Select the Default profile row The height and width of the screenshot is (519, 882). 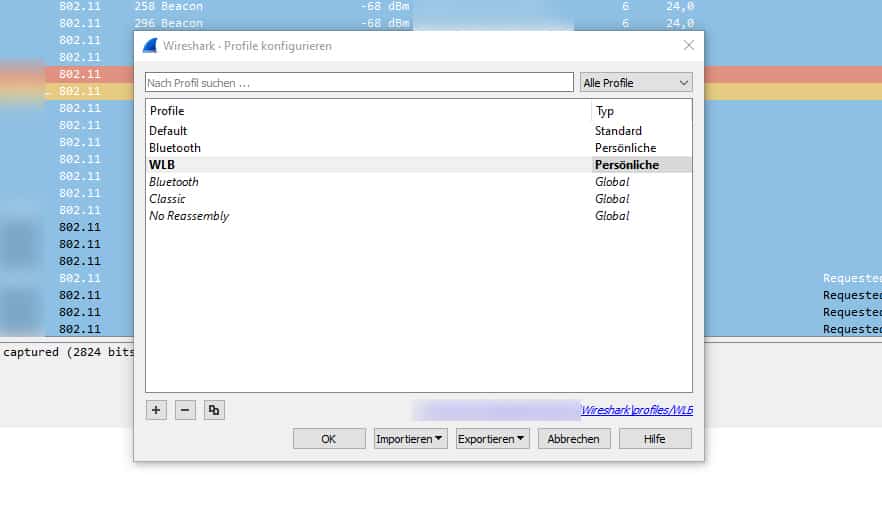click(x=418, y=130)
